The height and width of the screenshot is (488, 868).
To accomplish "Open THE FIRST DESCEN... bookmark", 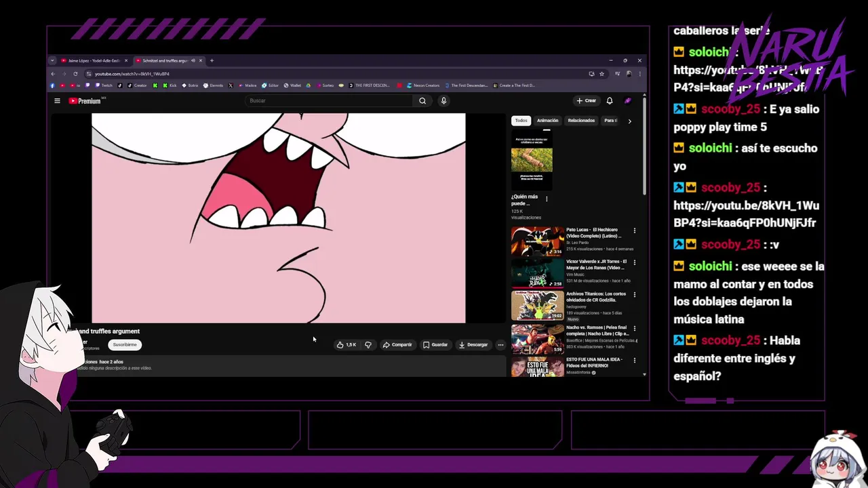I will pyautogui.click(x=370, y=85).
